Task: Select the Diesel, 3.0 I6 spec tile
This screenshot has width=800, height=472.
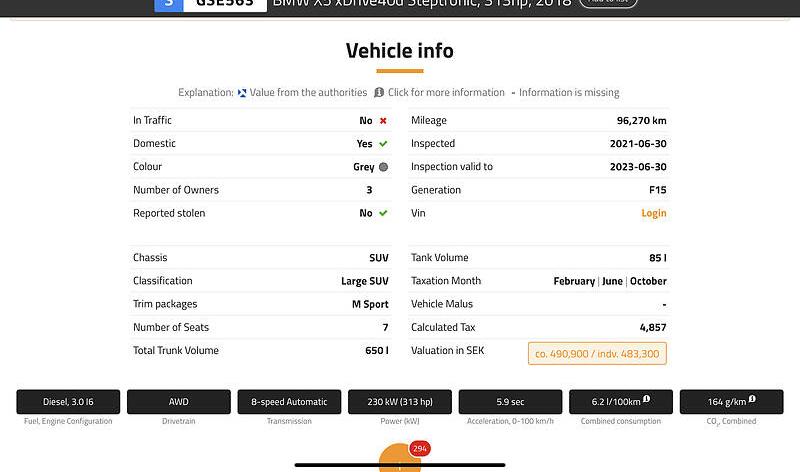Action: [x=68, y=402]
